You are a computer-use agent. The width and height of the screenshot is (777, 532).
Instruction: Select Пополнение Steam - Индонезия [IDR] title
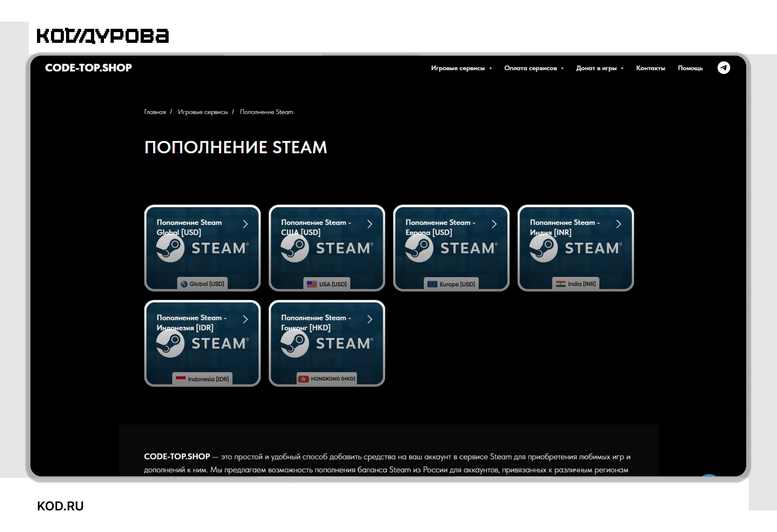[x=192, y=323]
